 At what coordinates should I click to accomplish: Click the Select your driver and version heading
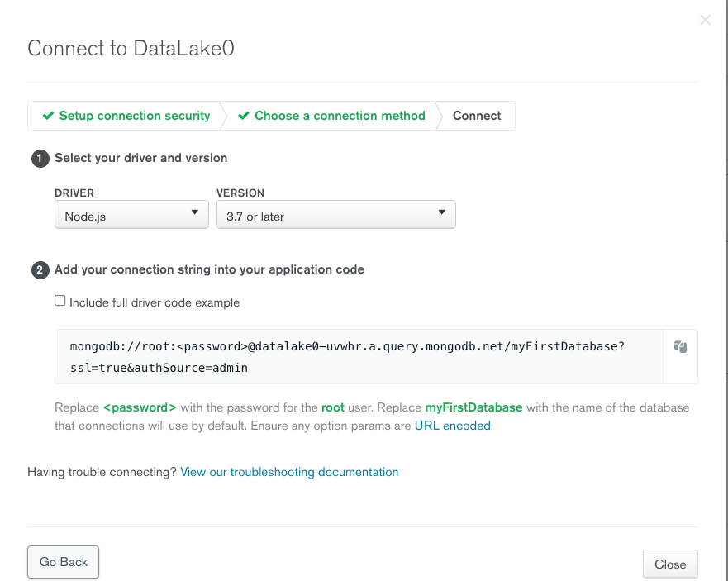click(141, 158)
